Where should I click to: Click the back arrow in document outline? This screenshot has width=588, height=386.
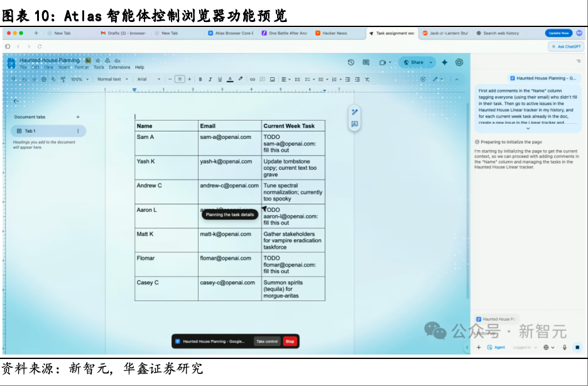16,101
